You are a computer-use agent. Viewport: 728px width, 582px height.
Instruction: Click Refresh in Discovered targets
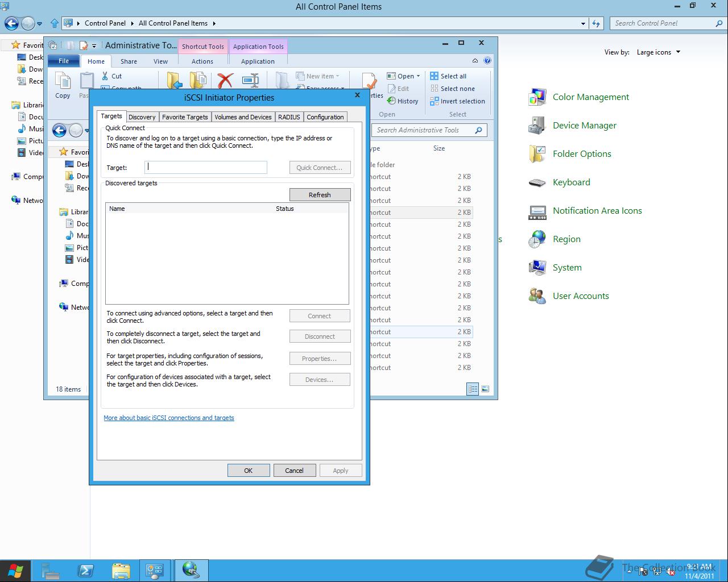click(x=320, y=195)
